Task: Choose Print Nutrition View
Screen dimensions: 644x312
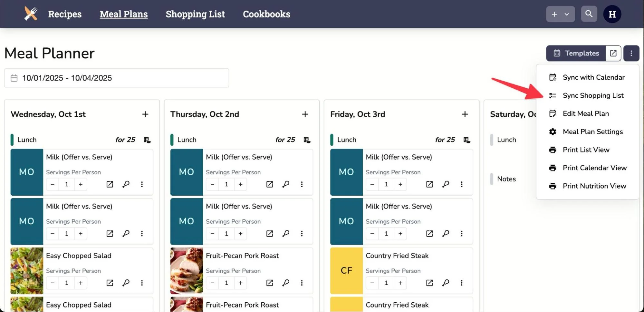Action: tap(594, 186)
